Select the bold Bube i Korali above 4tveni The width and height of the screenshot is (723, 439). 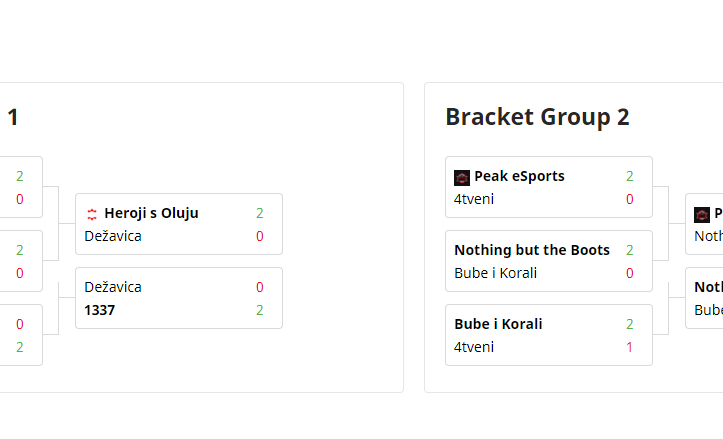tap(498, 324)
